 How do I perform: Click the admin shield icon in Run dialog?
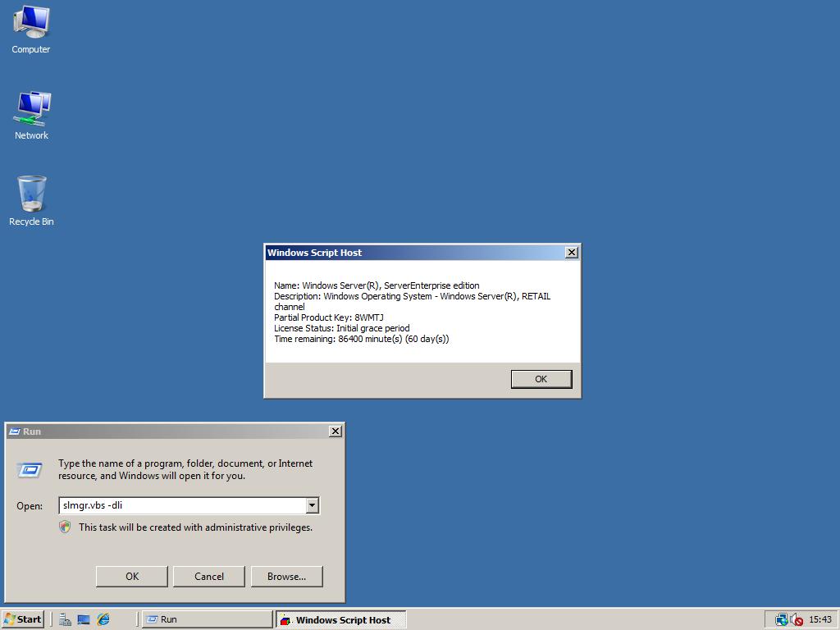click(x=65, y=527)
